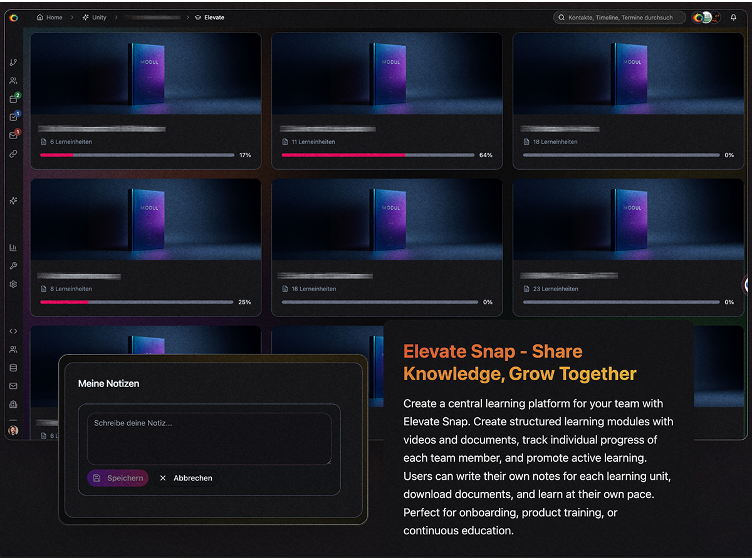Image resolution: width=752 pixels, height=560 pixels.
Task: Open the contacts people icon
Action: pos(13,80)
